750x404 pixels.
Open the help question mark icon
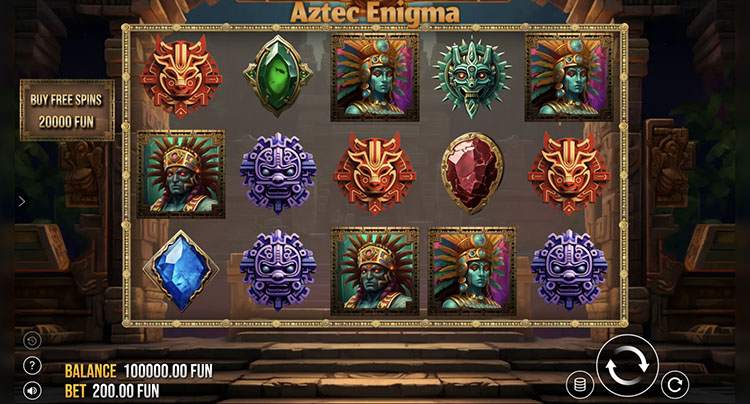tap(32, 366)
